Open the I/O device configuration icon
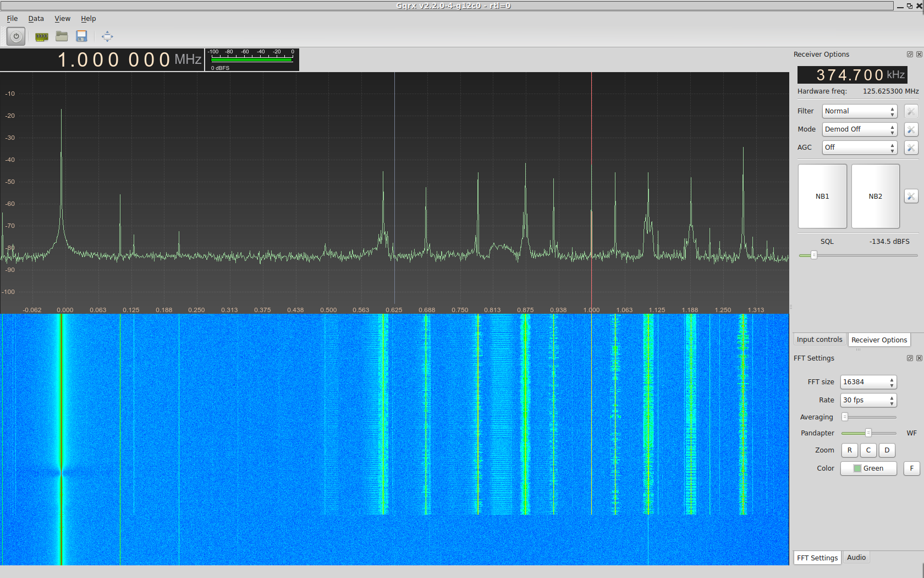 [41, 37]
